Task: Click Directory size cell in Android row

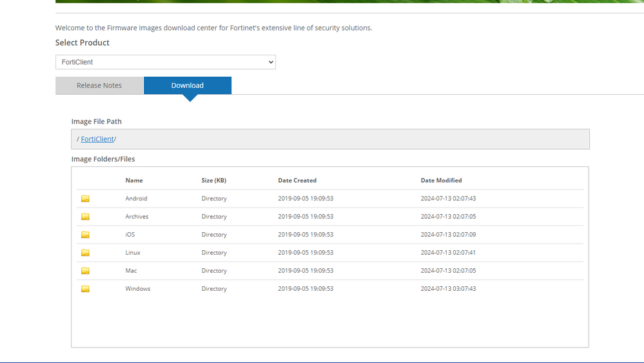Action: pyautogui.click(x=214, y=199)
